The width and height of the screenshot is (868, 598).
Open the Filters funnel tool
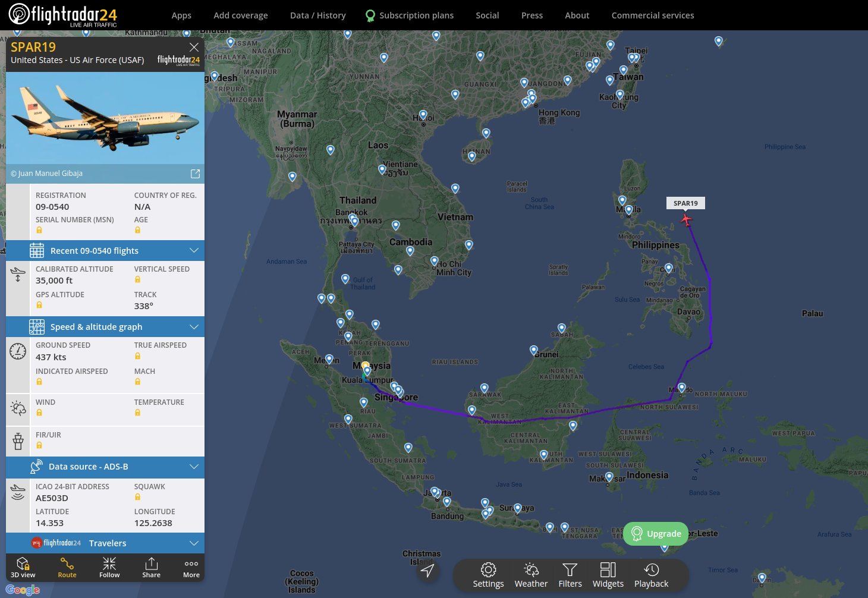click(x=570, y=575)
